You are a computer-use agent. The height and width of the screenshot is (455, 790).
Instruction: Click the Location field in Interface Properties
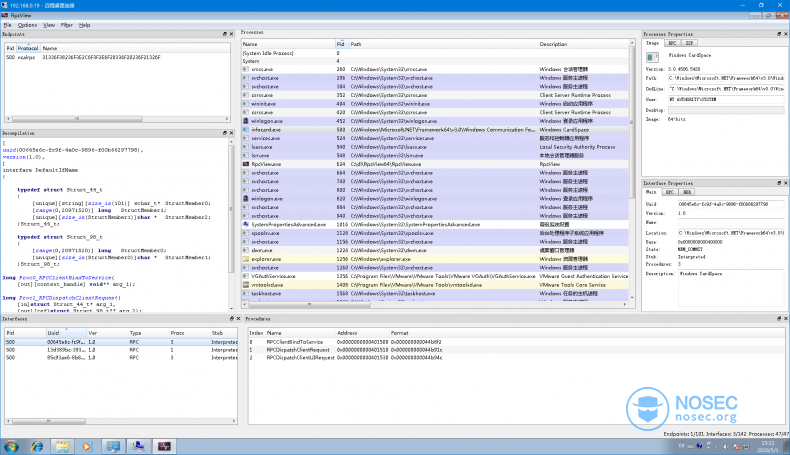pyautogui.click(x=731, y=233)
